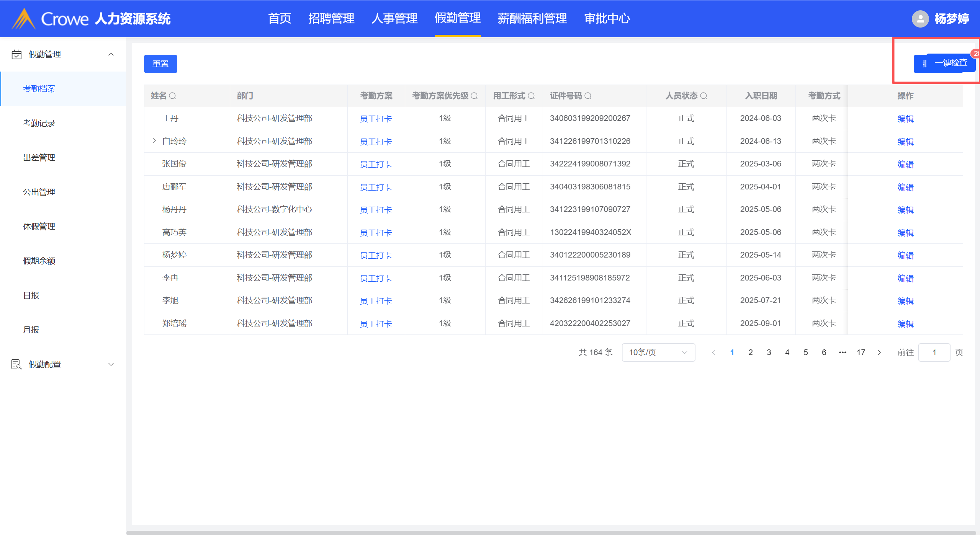Click 编辑 link for 王丹
The image size is (980, 535).
(x=905, y=119)
